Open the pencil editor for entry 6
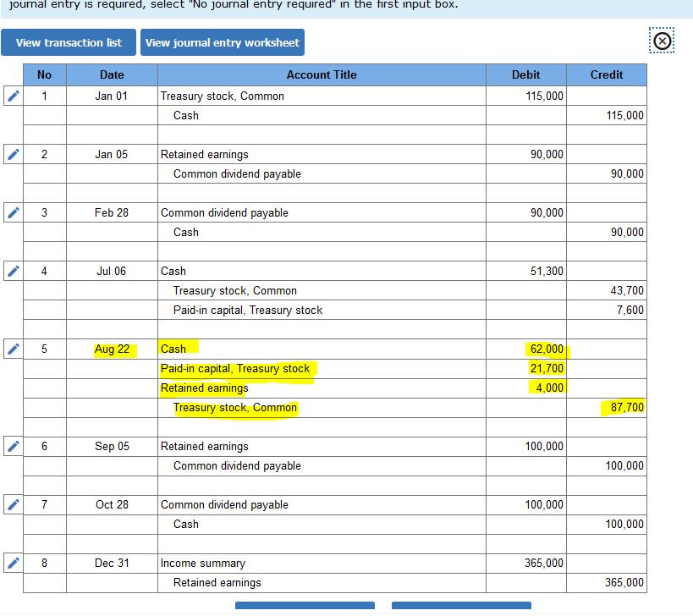The width and height of the screenshot is (693, 616). 13,446
